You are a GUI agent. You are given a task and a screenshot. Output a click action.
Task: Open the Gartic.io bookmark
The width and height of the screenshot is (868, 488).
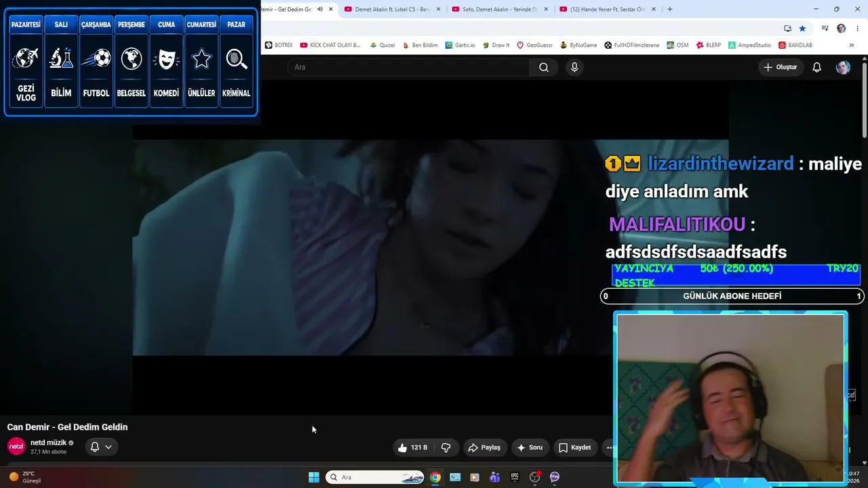pos(460,45)
